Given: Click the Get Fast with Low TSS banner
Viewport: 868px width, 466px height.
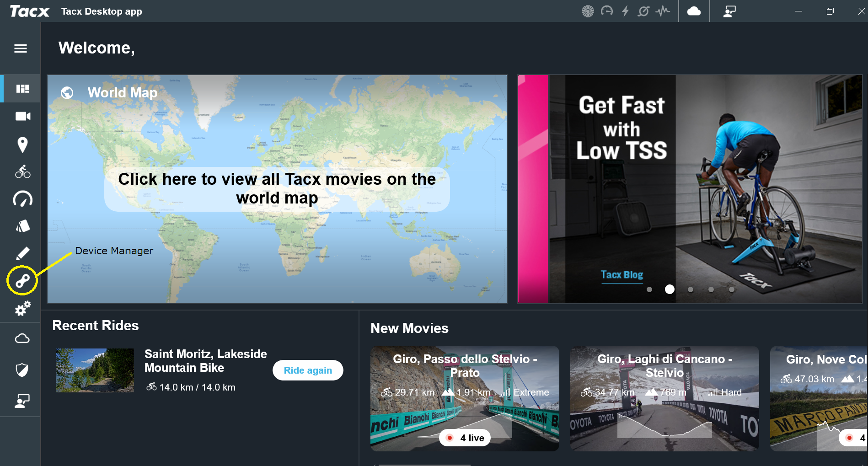Looking at the screenshot, I should [690, 189].
